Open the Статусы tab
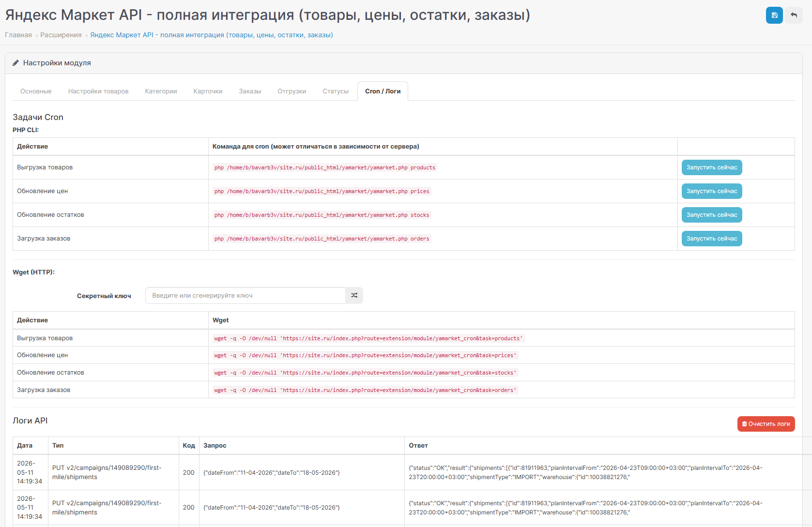Viewport: 812px width, 527px height. pyautogui.click(x=336, y=91)
